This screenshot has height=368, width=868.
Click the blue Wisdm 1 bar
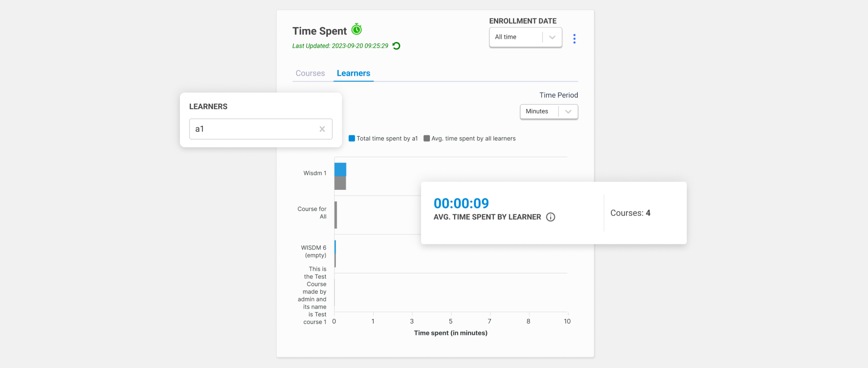(x=340, y=170)
